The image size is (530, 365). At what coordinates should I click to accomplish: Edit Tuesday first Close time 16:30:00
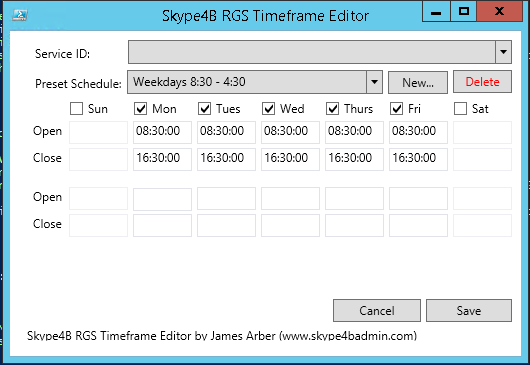click(226, 159)
